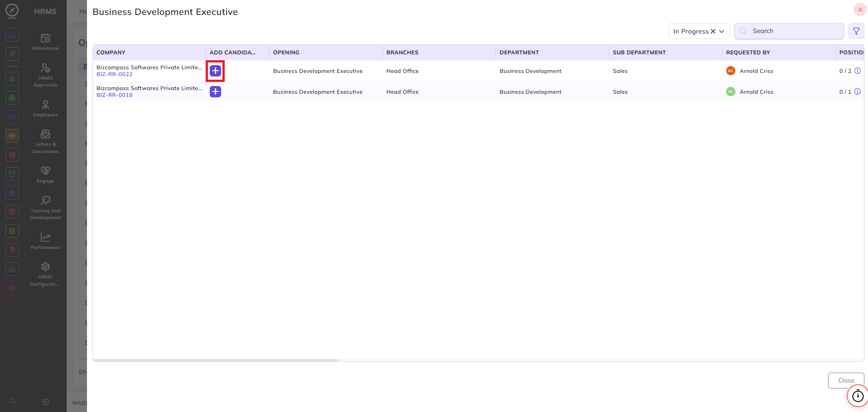
Task: Click the orange rail module icon
Action: (12, 135)
